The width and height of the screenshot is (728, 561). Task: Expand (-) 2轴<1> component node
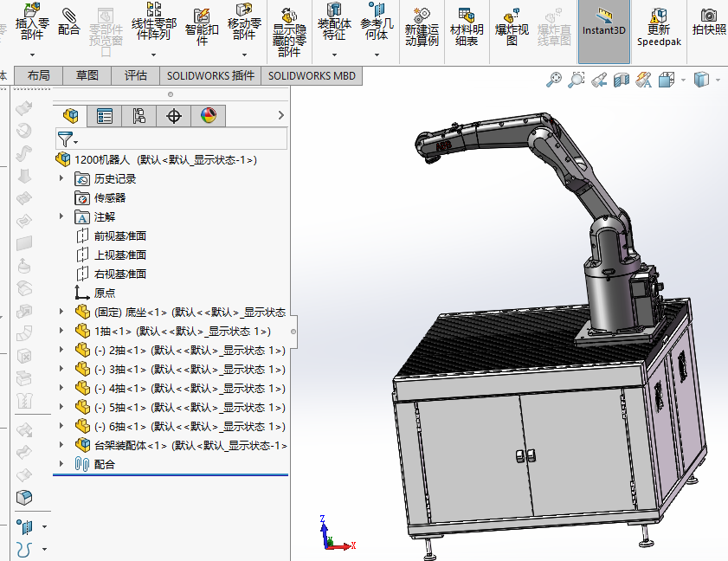click(61, 350)
